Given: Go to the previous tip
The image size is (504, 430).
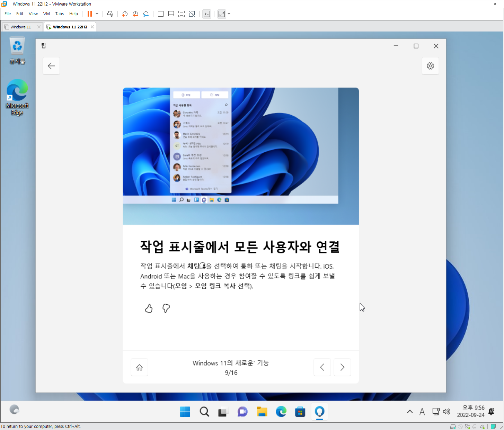Looking at the screenshot, I should tap(322, 367).
